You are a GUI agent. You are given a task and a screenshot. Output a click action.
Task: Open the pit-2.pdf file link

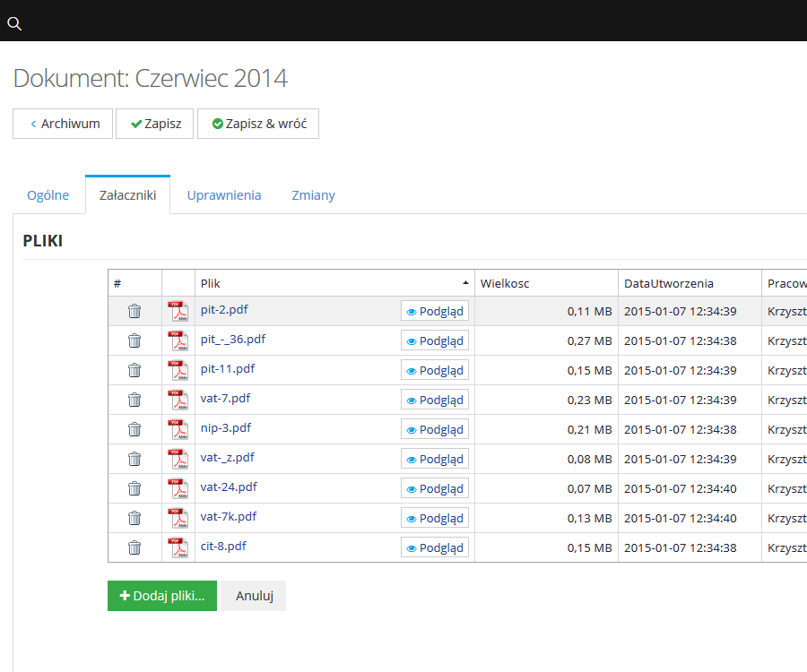[x=224, y=309]
